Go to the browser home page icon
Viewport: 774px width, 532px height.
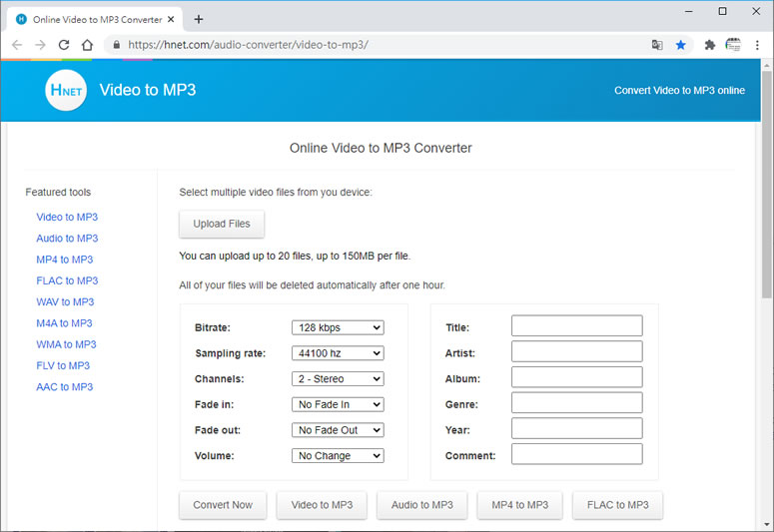tap(87, 45)
